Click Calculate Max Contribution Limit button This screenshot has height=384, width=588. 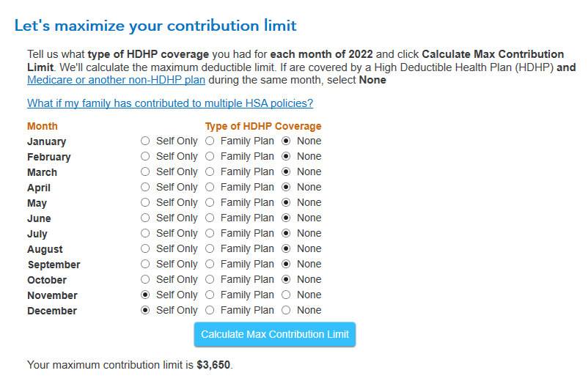(274, 334)
